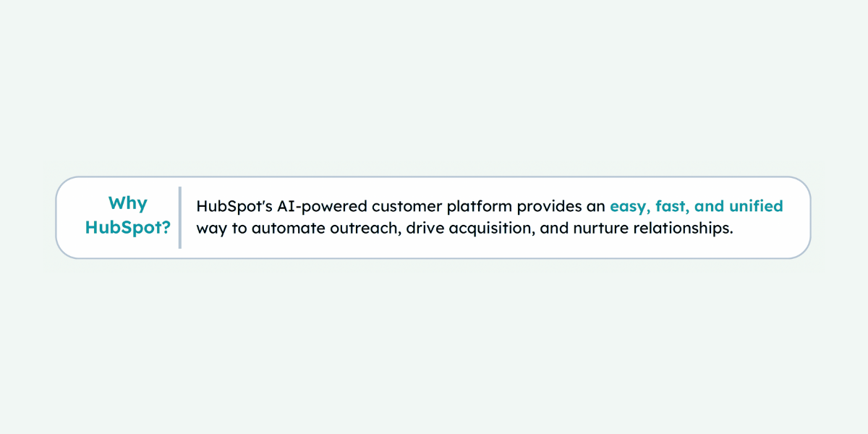Click the vertical divider beside the heading

[179, 218]
